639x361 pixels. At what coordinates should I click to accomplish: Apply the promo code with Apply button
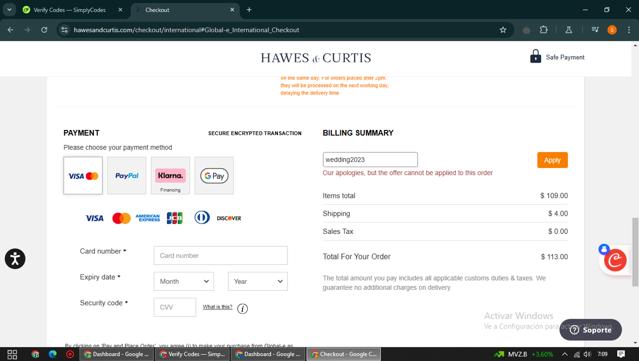552,160
